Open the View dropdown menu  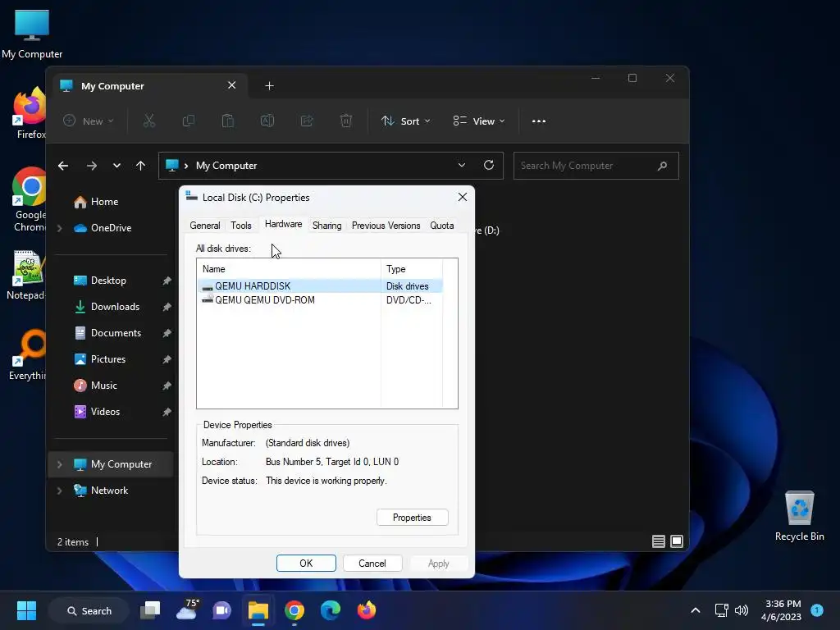[478, 121]
